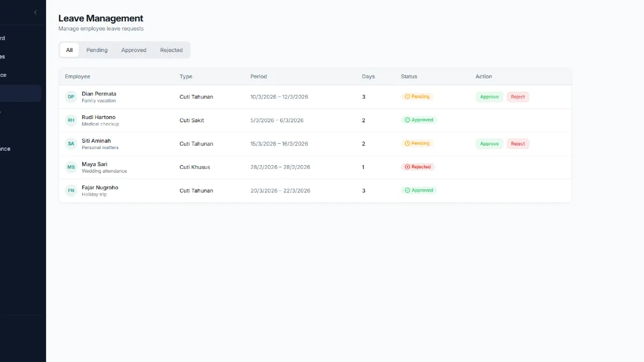The image size is (644, 362).
Task: Click the Employee column header
Action: point(77,77)
